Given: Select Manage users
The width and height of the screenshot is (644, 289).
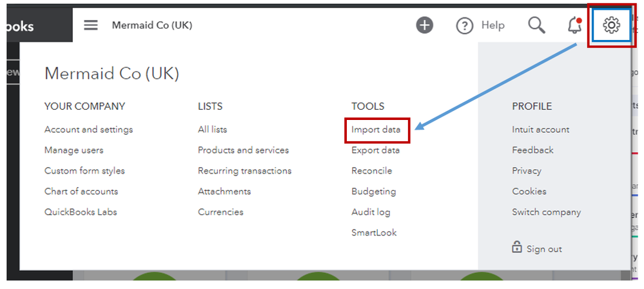Looking at the screenshot, I should (74, 150).
